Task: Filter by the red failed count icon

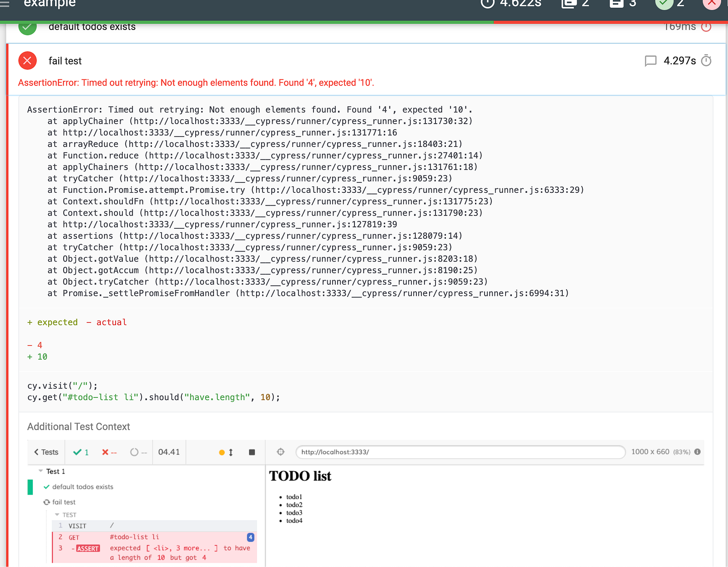Action: click(712, 3)
